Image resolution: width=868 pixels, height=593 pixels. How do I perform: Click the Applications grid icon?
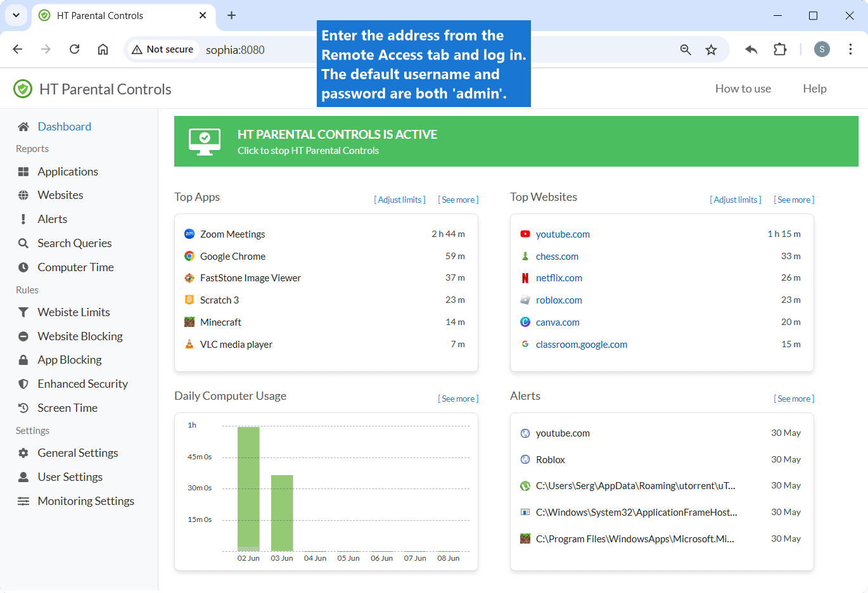click(23, 172)
